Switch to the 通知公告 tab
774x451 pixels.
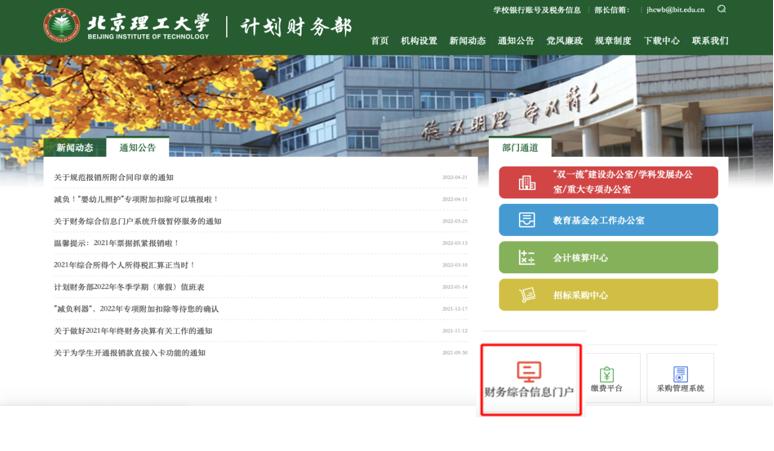[x=138, y=148]
